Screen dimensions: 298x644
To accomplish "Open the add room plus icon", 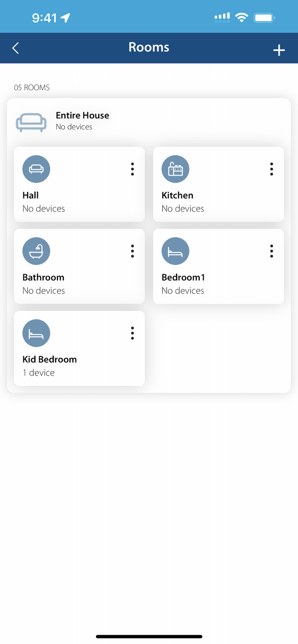I will click(x=279, y=50).
